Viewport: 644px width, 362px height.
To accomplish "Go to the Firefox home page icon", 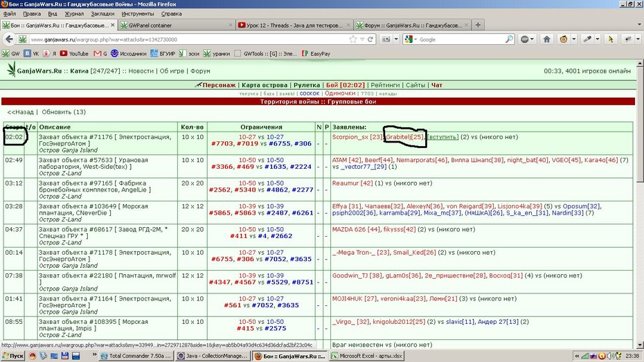I will pyautogui.click(x=546, y=39).
